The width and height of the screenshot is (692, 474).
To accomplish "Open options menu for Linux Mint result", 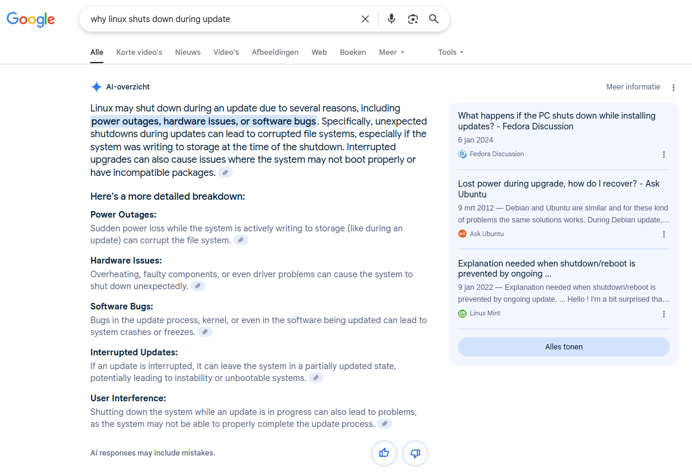I will click(x=664, y=314).
